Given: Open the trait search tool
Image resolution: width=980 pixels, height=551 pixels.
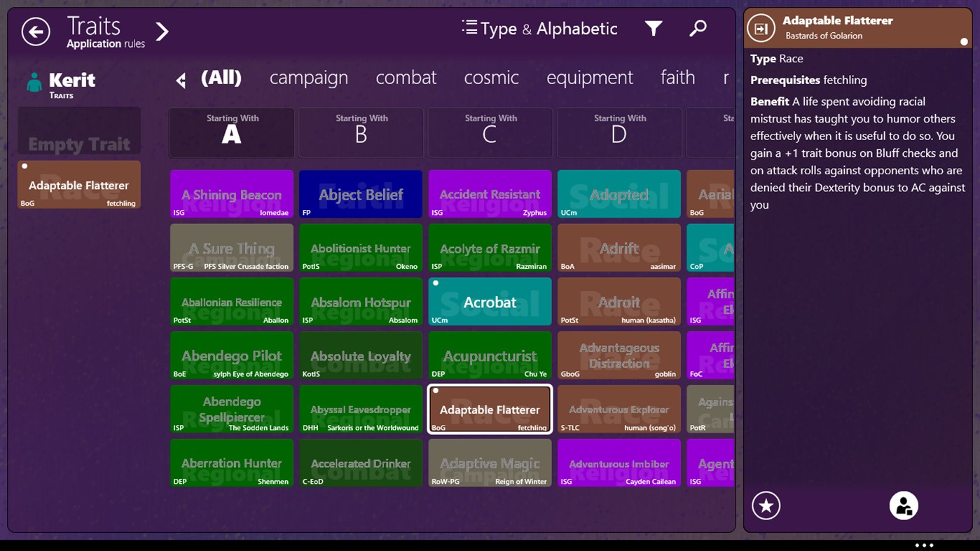Looking at the screenshot, I should [698, 28].
